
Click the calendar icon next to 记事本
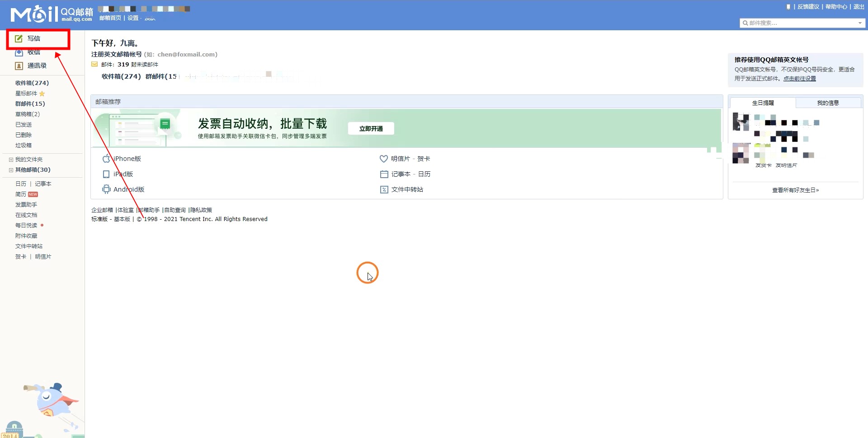[384, 174]
